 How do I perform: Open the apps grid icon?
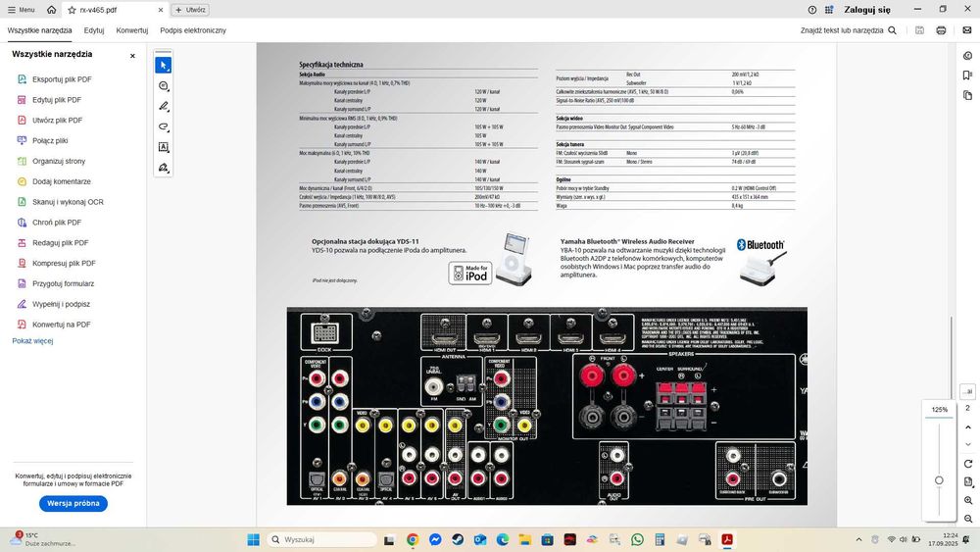[x=829, y=10]
